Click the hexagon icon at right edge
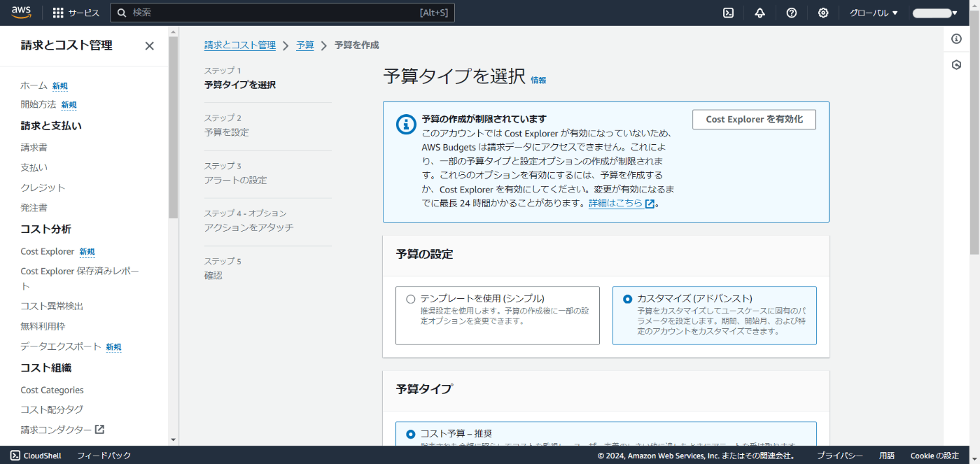Viewport: 980px width, 464px height. (956, 64)
